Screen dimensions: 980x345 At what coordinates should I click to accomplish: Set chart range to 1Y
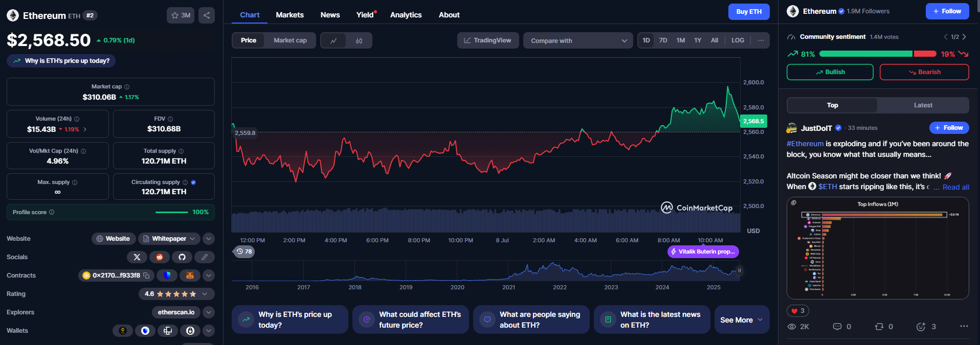tap(698, 40)
